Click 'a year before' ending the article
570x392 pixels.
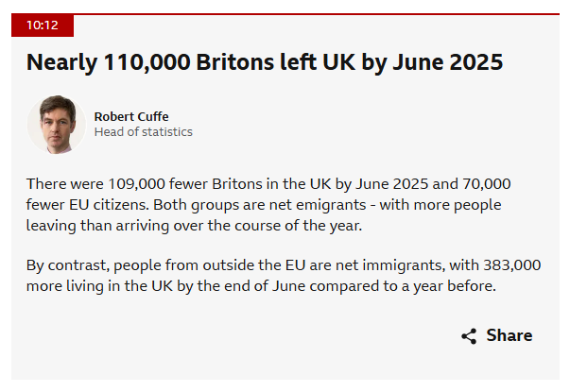pos(450,287)
